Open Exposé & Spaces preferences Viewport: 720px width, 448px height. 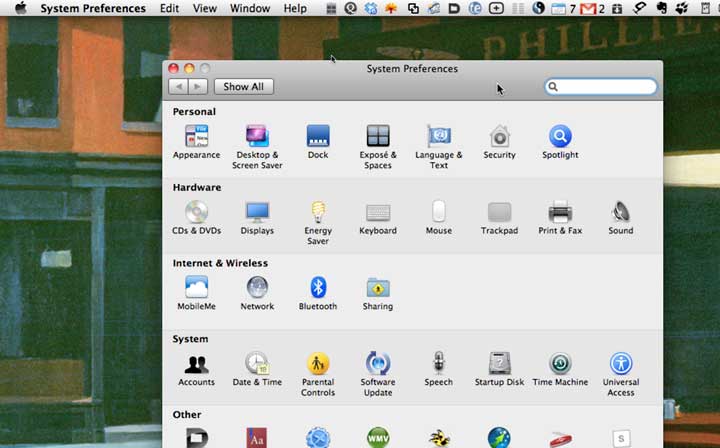(378, 137)
